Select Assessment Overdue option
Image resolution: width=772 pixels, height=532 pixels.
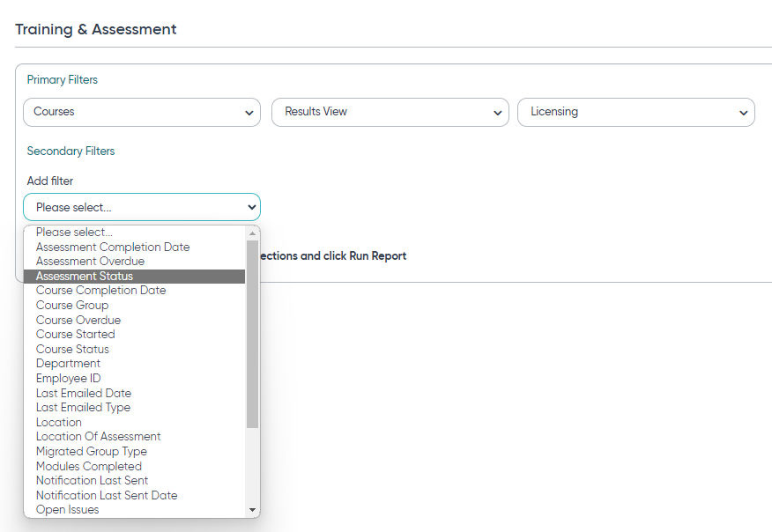pos(135,262)
